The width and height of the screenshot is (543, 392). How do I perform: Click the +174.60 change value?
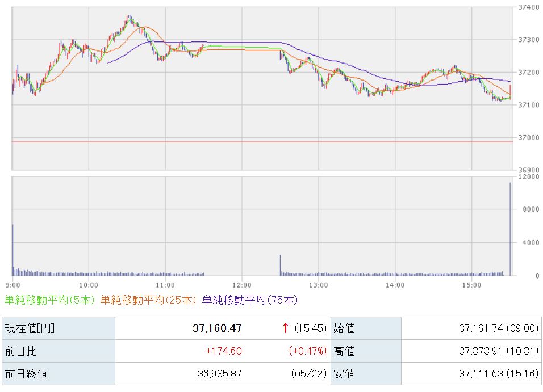click(x=224, y=351)
